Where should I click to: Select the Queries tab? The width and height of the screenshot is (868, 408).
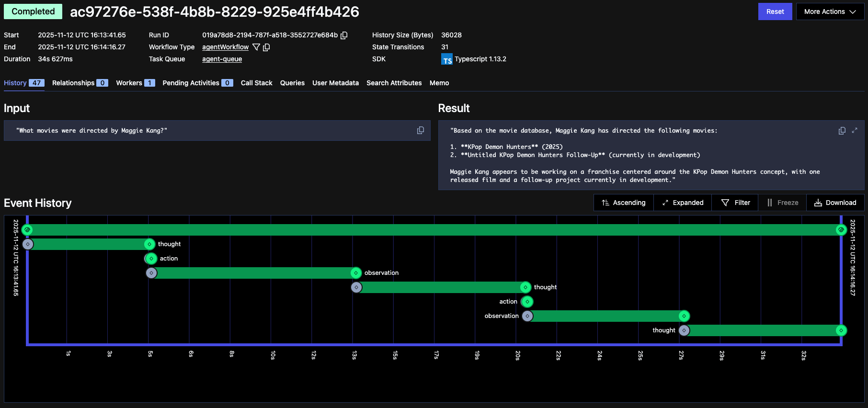pos(292,83)
